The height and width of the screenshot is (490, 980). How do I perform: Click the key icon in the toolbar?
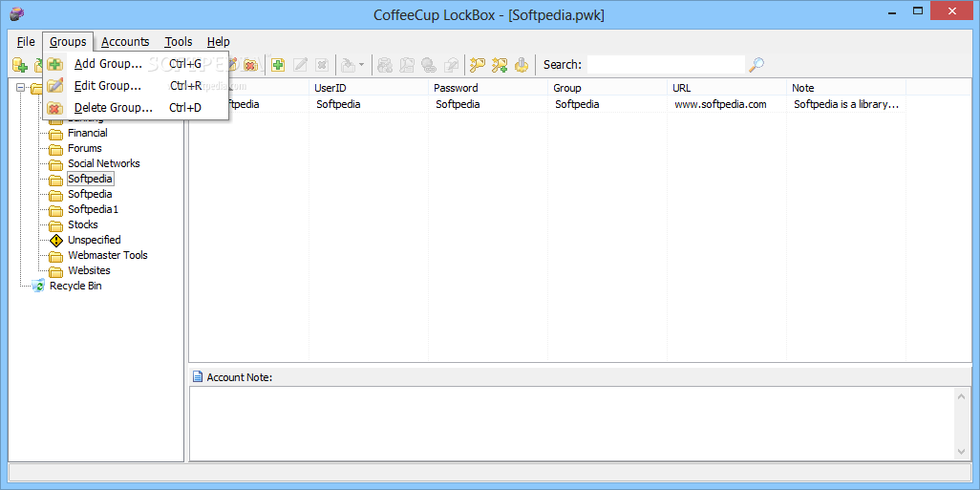[479, 64]
